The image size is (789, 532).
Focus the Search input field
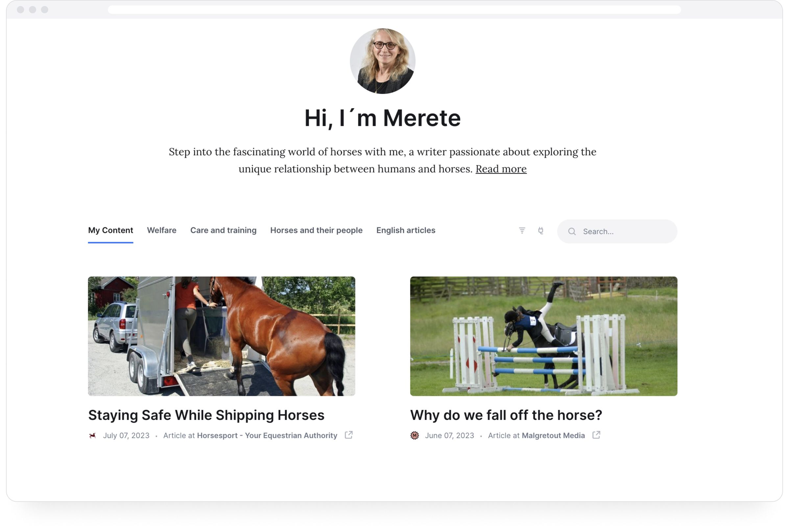coord(617,231)
